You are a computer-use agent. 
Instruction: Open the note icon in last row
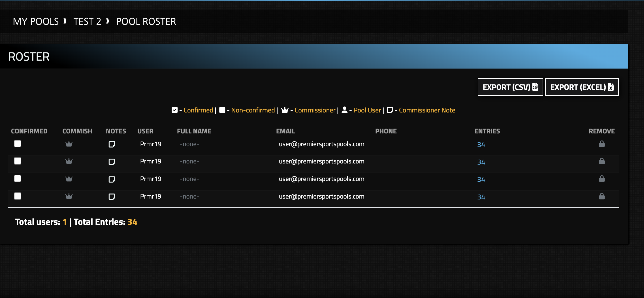point(112,197)
